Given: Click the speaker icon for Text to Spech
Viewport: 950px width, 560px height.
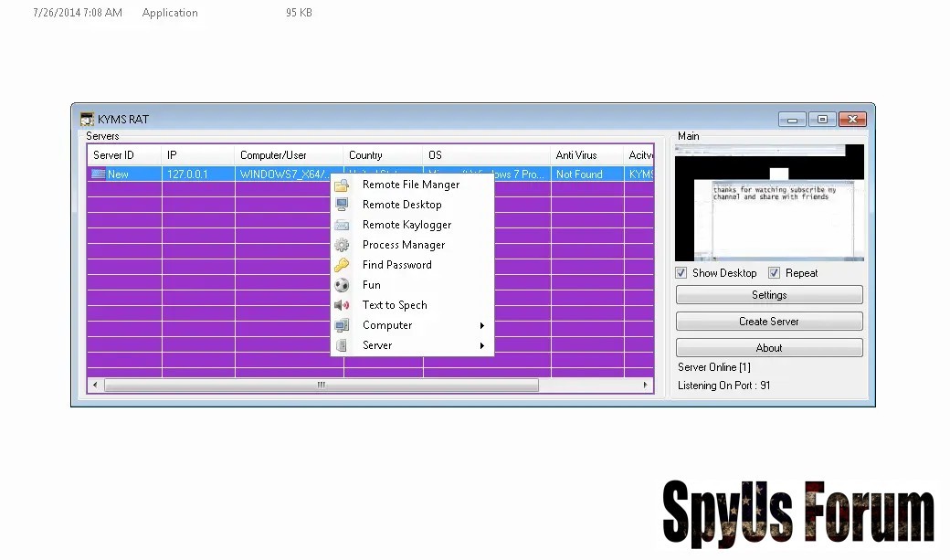Looking at the screenshot, I should 342,305.
